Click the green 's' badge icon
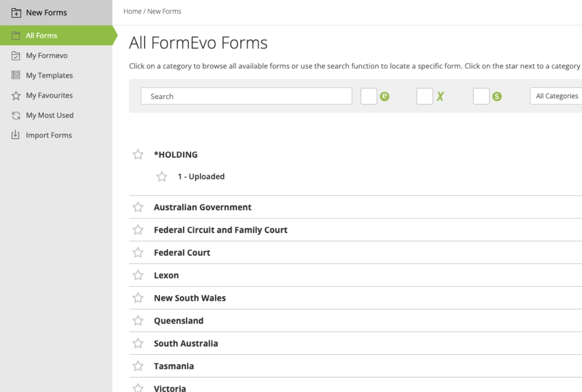The image size is (582, 392). pyautogui.click(x=497, y=97)
